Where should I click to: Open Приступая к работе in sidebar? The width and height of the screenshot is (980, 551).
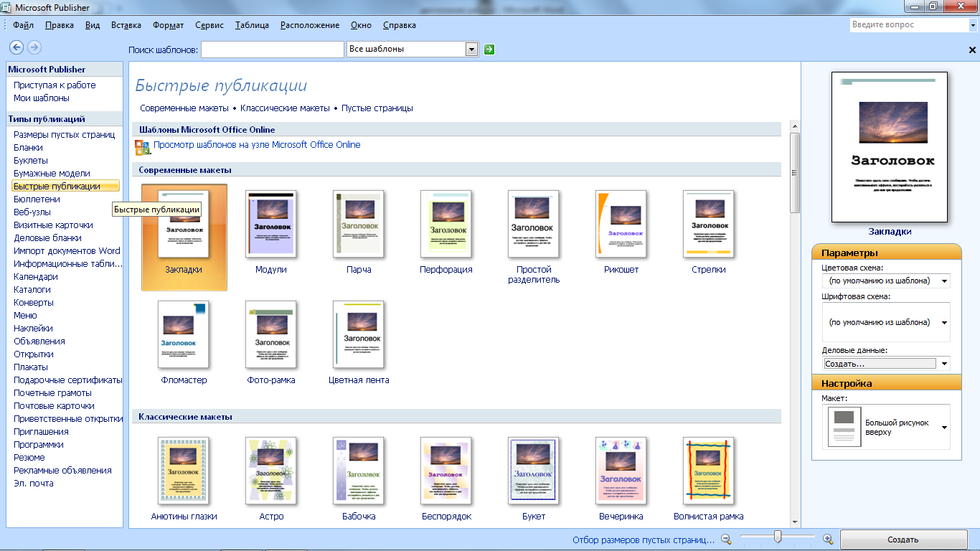[55, 85]
